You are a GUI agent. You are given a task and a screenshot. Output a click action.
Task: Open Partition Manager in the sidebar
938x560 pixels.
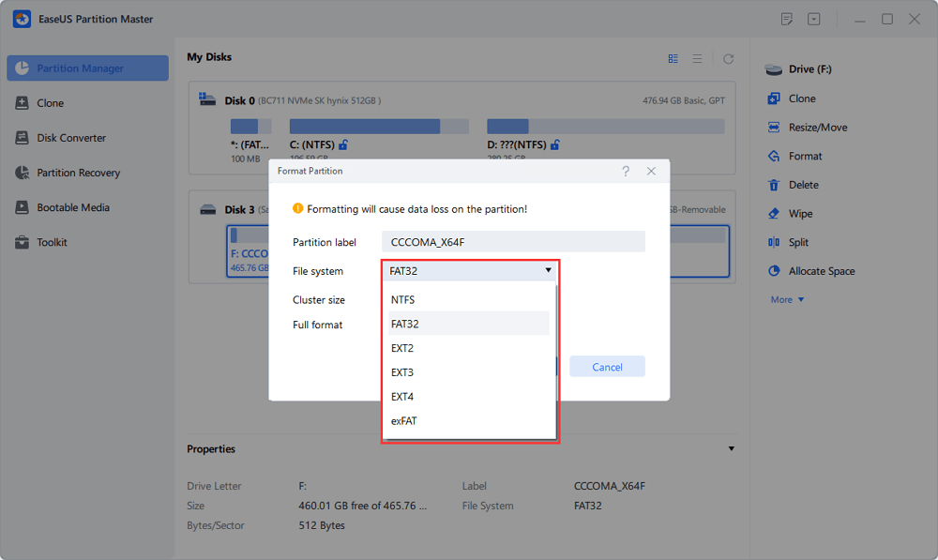87,68
